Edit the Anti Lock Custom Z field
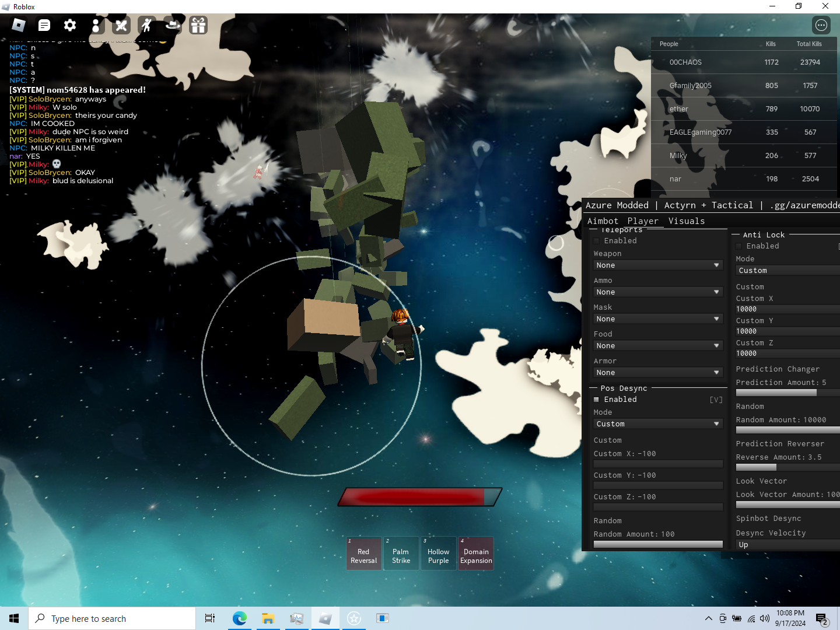 (x=787, y=353)
